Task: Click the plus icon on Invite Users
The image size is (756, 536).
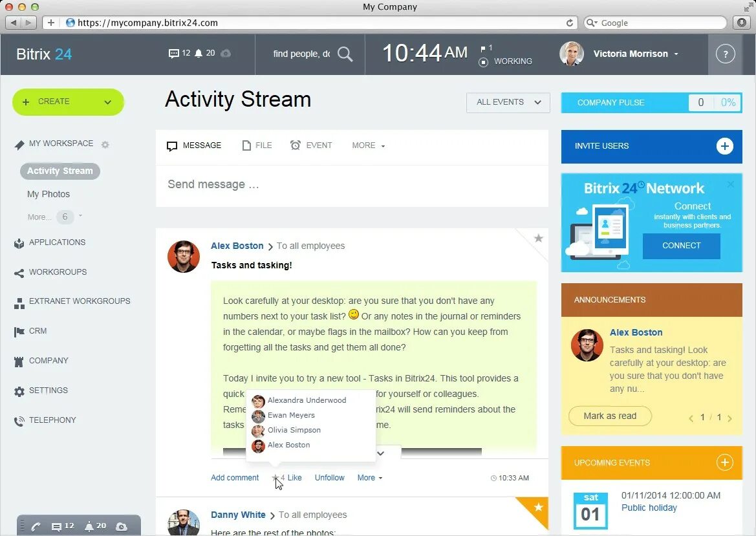Action: coord(725,146)
